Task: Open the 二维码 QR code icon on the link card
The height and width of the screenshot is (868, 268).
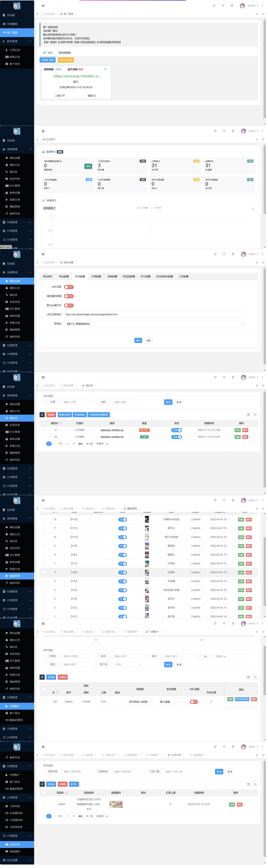Action: 64,96
